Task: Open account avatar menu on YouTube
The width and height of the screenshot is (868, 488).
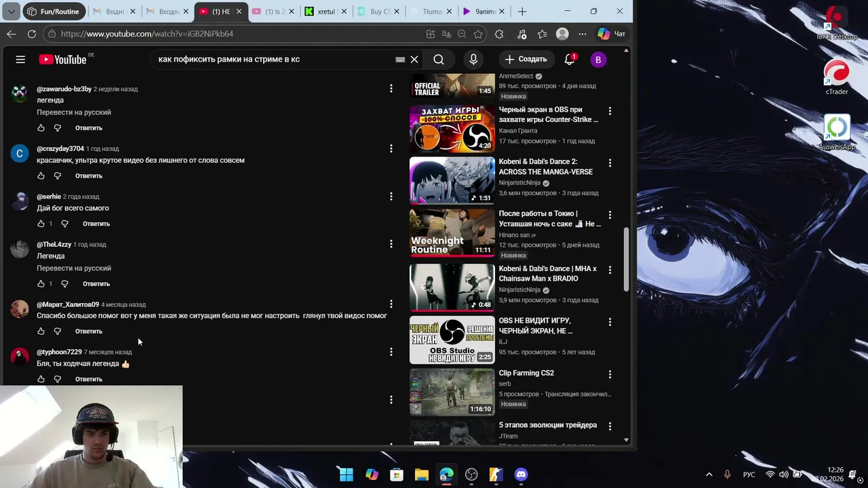Action: coord(598,60)
